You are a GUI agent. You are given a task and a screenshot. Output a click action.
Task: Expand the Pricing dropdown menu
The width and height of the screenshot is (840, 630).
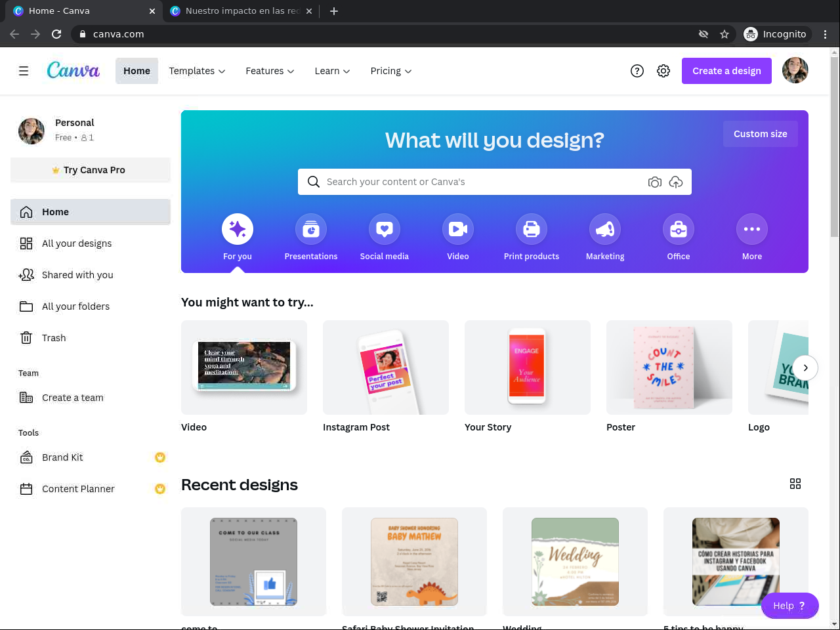point(391,71)
